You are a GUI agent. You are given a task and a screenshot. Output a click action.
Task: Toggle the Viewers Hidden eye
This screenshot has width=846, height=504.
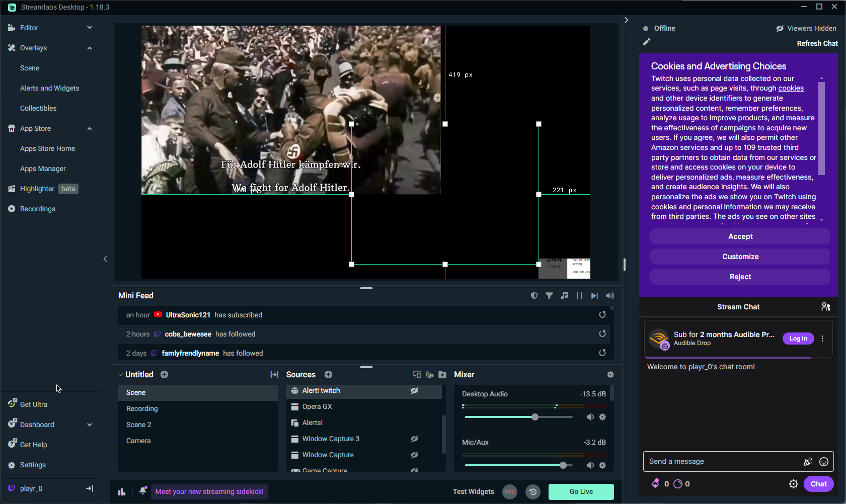click(x=780, y=28)
